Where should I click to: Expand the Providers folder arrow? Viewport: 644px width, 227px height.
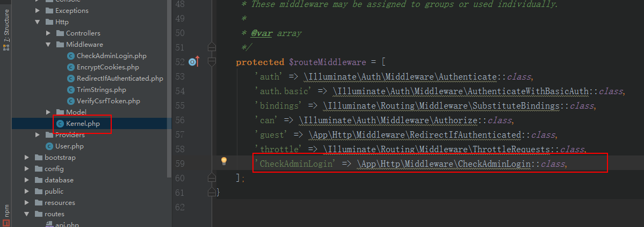(x=37, y=135)
